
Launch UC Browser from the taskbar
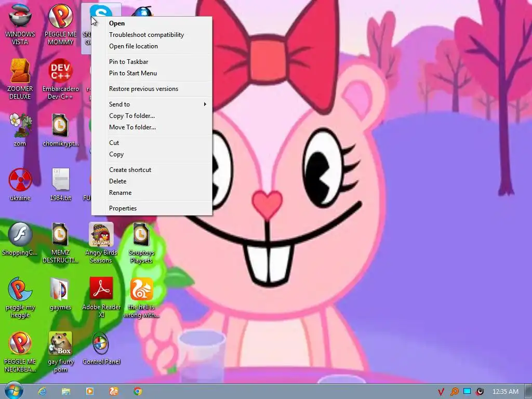coord(114,391)
